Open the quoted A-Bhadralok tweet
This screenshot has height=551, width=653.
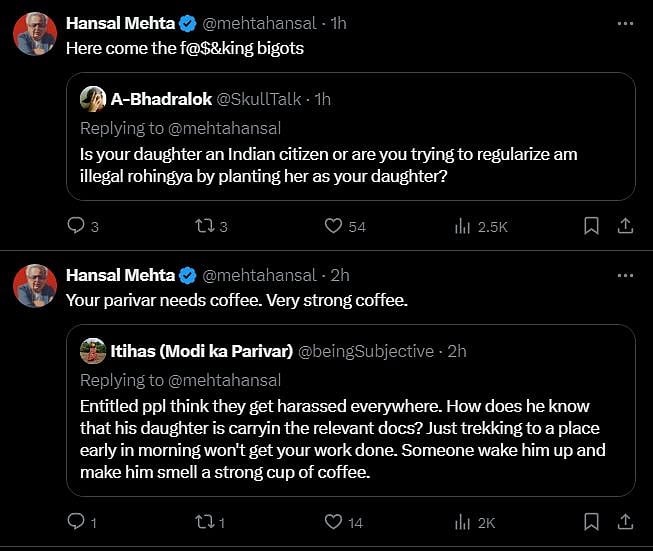click(x=350, y=165)
